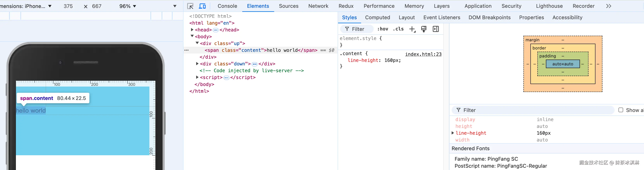
Task: Open the Network tab
Action: pyautogui.click(x=318, y=6)
